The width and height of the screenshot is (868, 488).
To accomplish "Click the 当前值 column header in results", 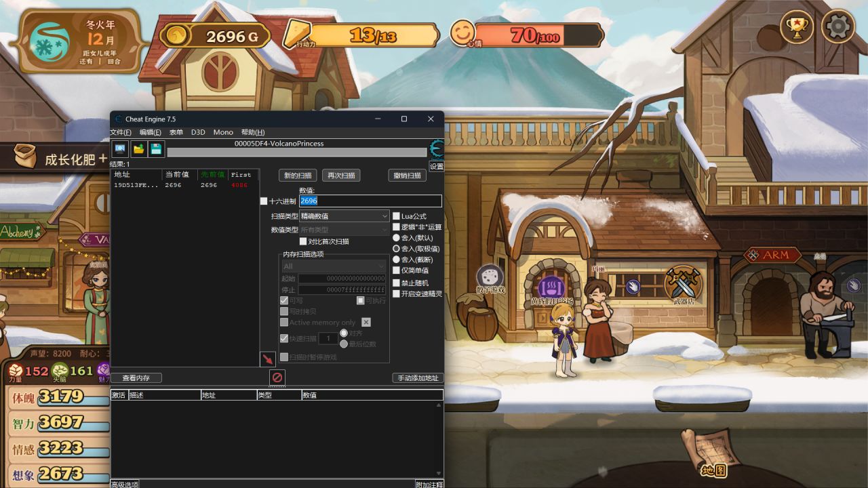I will 180,174.
